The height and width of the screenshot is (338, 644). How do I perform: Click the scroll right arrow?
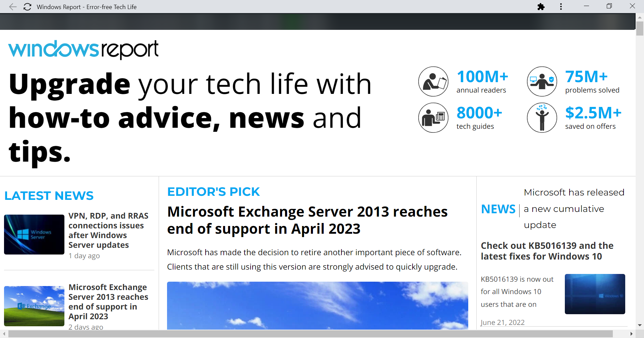coord(632,334)
